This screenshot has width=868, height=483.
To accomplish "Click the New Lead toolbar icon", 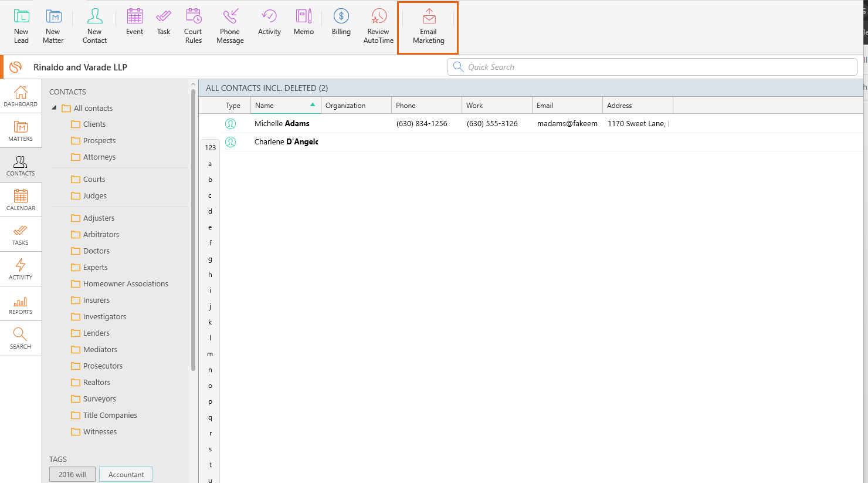I will coord(21,26).
